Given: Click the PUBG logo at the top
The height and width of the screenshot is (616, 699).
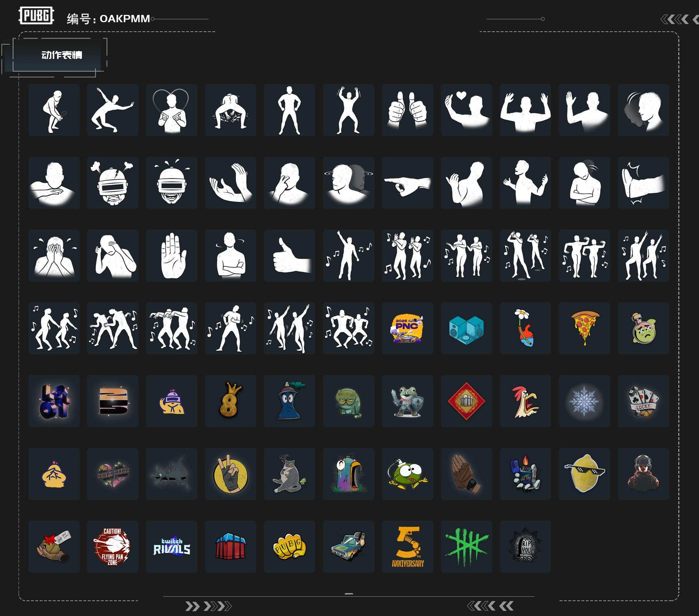Looking at the screenshot, I should 36,16.
